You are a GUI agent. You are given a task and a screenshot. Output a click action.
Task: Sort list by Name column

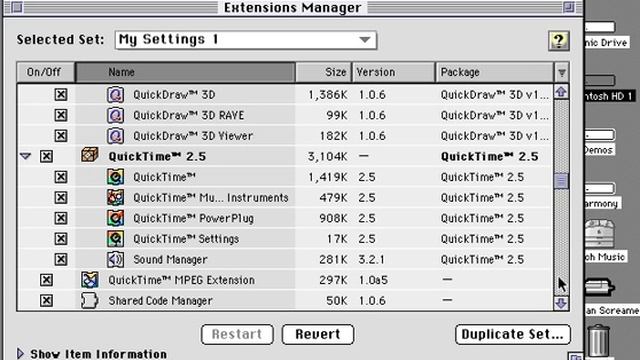coord(185,72)
